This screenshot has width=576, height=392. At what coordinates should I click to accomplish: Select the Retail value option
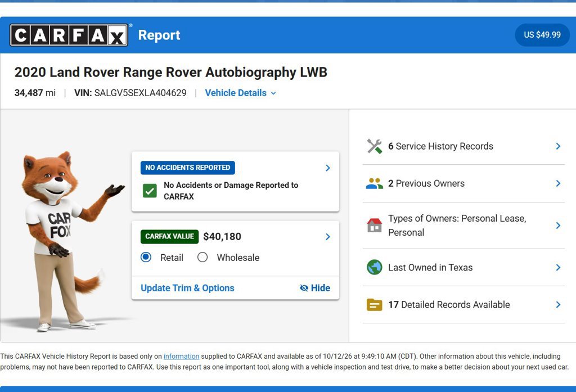(146, 257)
